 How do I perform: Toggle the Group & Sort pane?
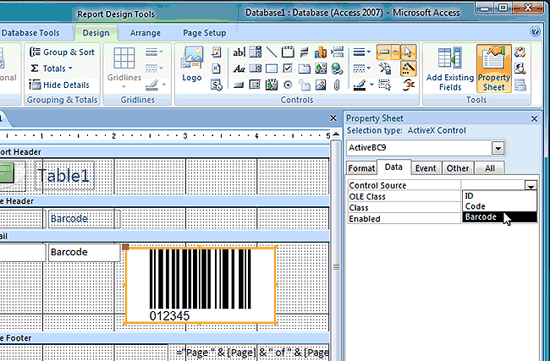click(62, 52)
